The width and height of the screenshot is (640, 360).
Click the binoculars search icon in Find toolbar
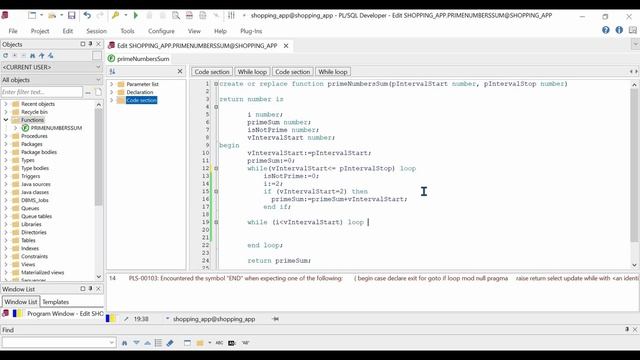point(124,343)
